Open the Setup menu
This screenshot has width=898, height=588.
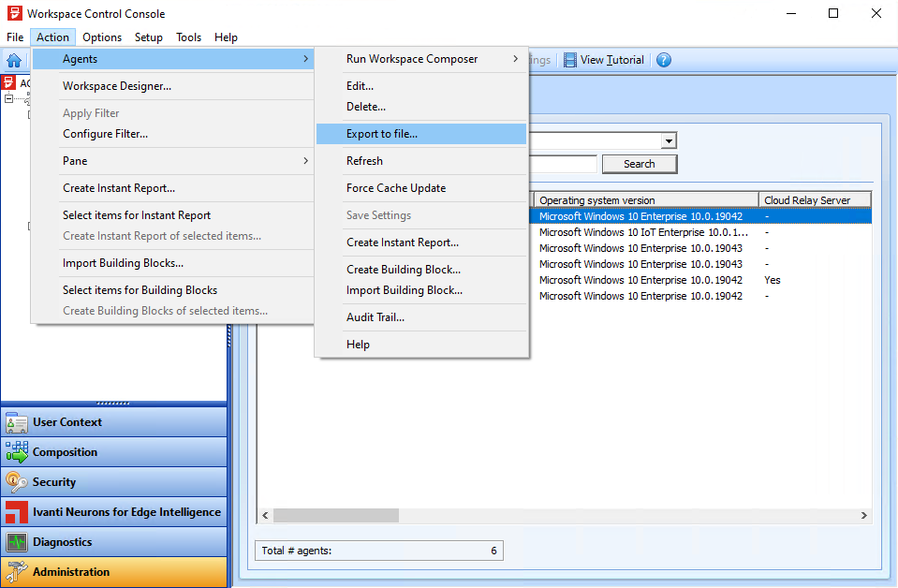[x=149, y=37]
